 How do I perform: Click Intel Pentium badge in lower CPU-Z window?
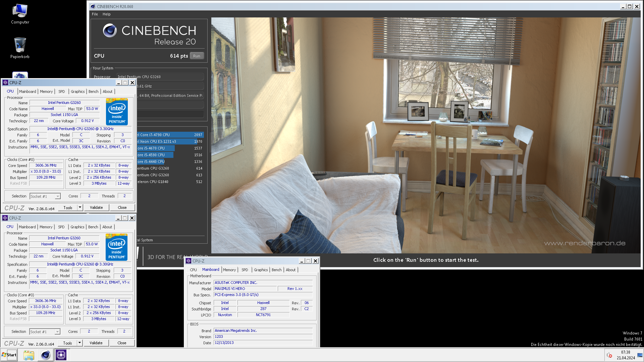pyautogui.click(x=116, y=247)
